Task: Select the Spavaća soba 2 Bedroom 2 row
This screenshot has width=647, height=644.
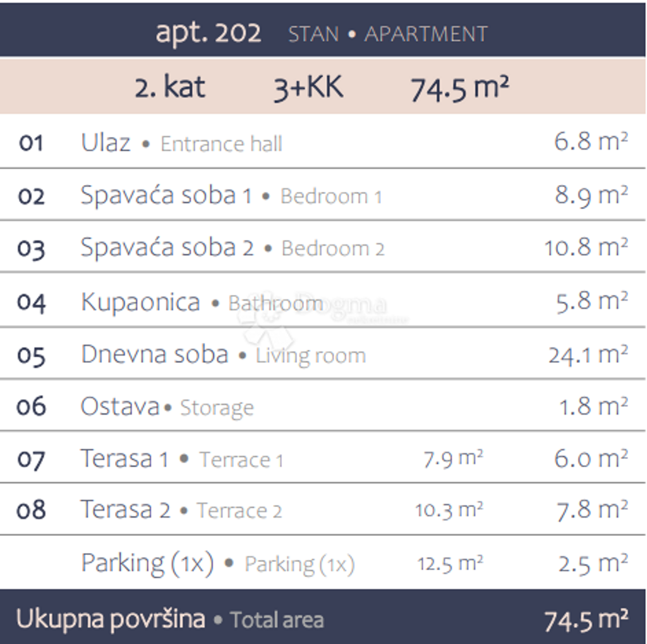Action: [323, 247]
